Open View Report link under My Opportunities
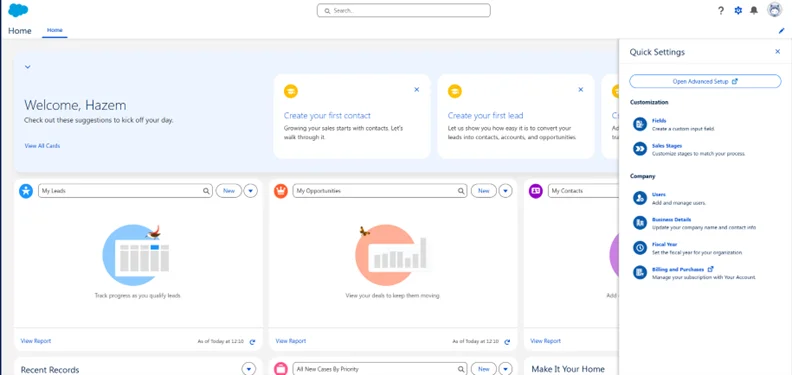Image resolution: width=792 pixels, height=375 pixels. click(x=291, y=341)
